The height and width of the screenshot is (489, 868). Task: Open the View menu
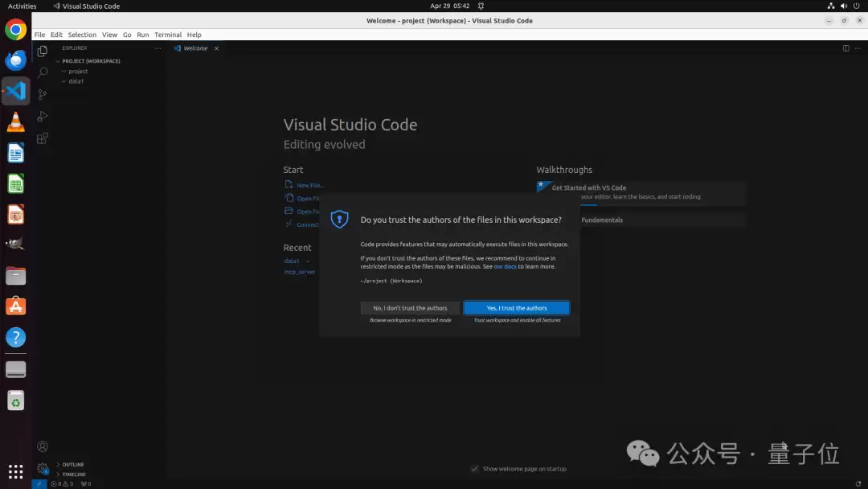tap(109, 35)
